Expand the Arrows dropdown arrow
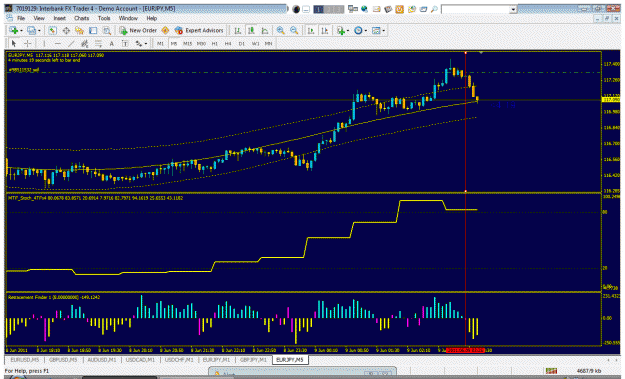This screenshot has width=625, height=379. click(146, 44)
